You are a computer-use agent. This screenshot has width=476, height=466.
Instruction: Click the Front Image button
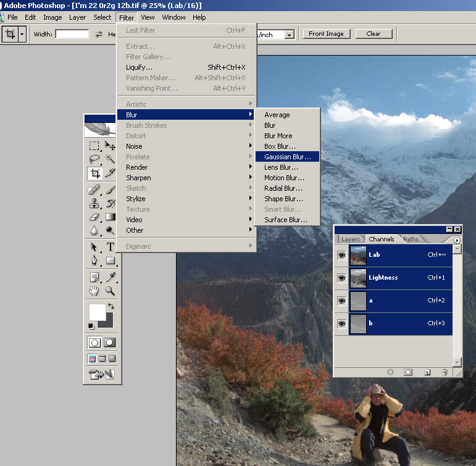tap(327, 34)
